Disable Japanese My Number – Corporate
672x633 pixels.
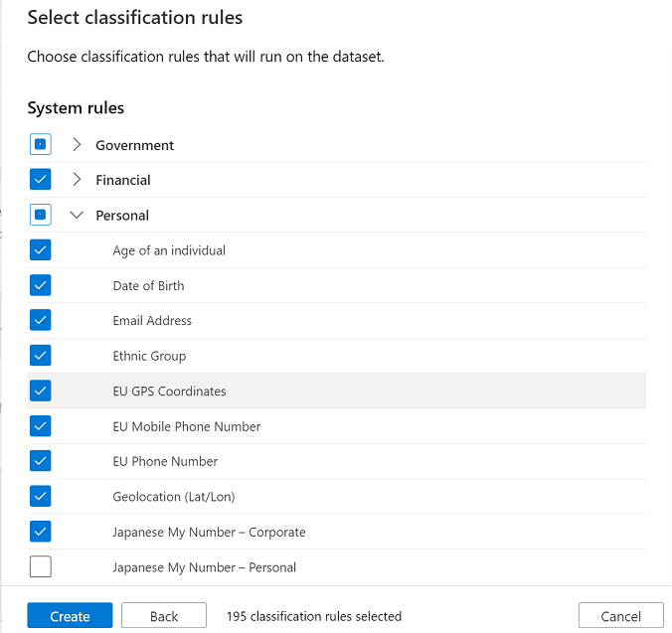pos(41,532)
